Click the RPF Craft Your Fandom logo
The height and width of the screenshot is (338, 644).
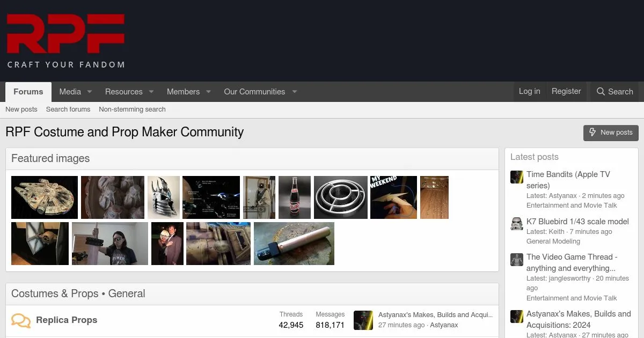point(65,41)
